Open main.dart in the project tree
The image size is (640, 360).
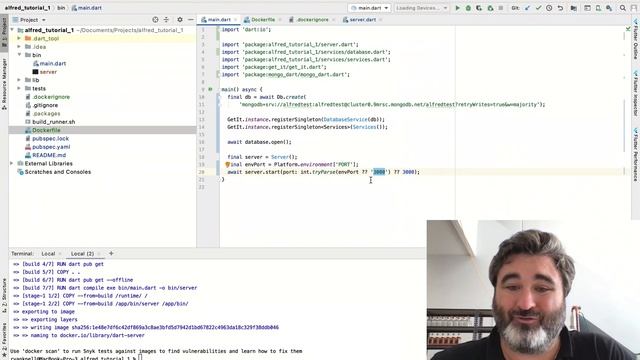(x=53, y=63)
